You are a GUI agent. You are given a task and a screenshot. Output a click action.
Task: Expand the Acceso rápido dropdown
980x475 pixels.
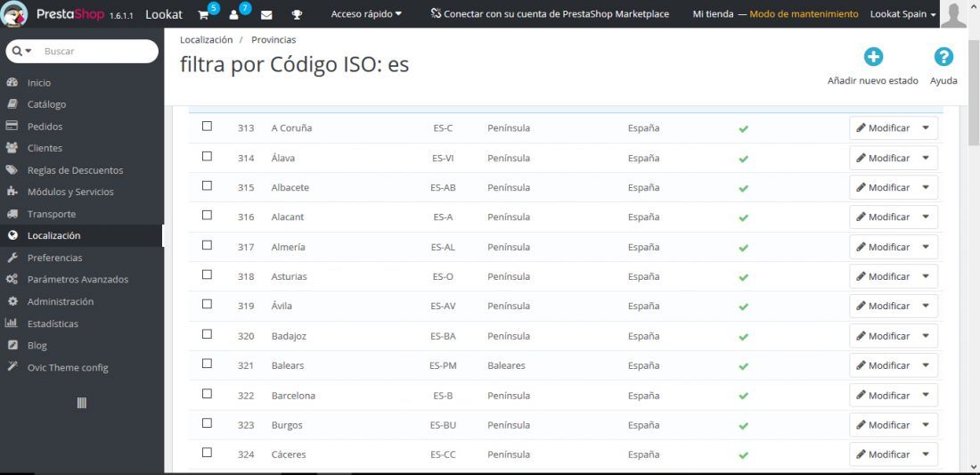(x=366, y=13)
